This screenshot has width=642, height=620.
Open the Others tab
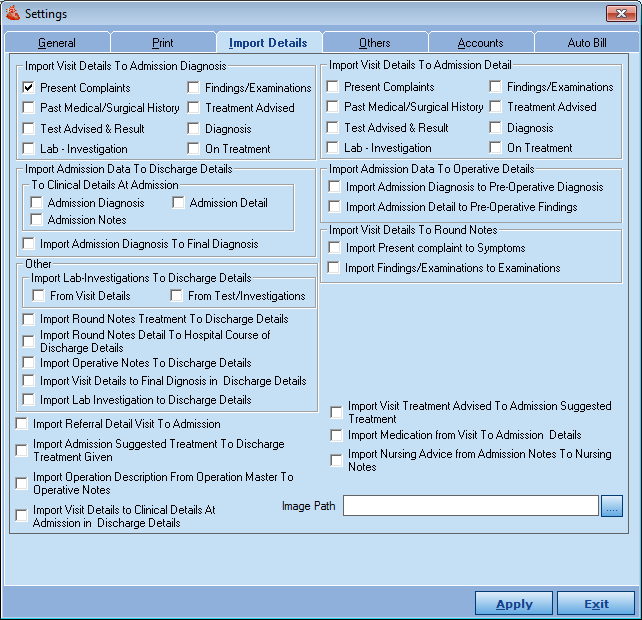coord(375,43)
